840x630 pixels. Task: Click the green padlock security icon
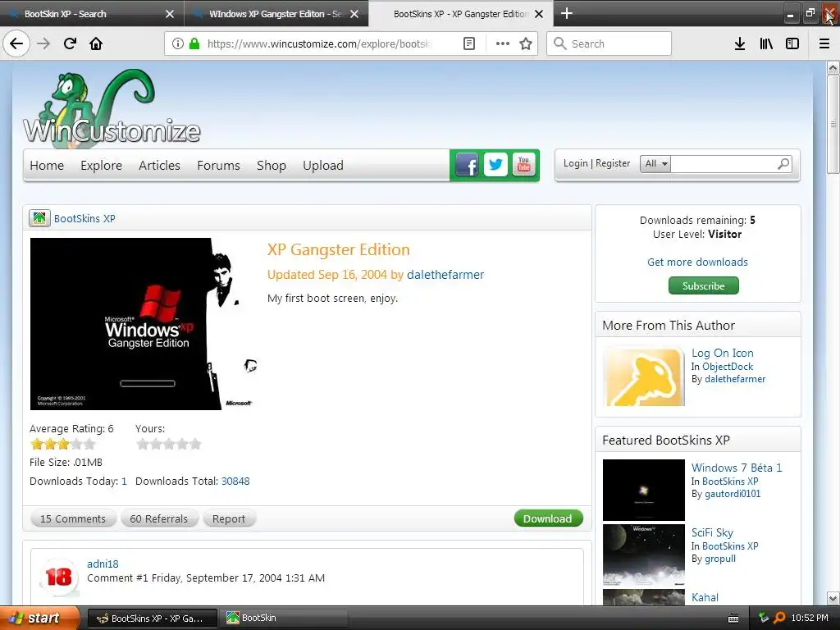tap(194, 43)
